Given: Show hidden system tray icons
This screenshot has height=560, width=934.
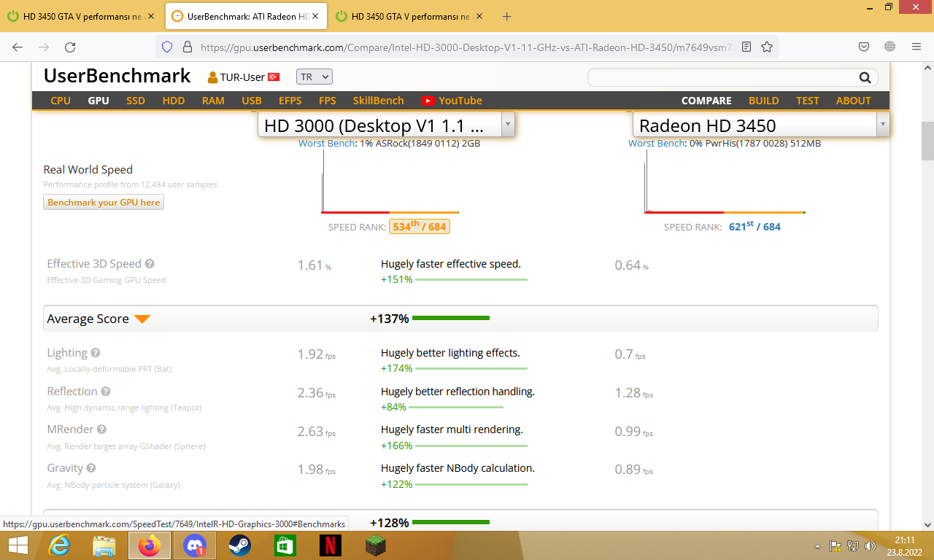Looking at the screenshot, I should pos(817,545).
